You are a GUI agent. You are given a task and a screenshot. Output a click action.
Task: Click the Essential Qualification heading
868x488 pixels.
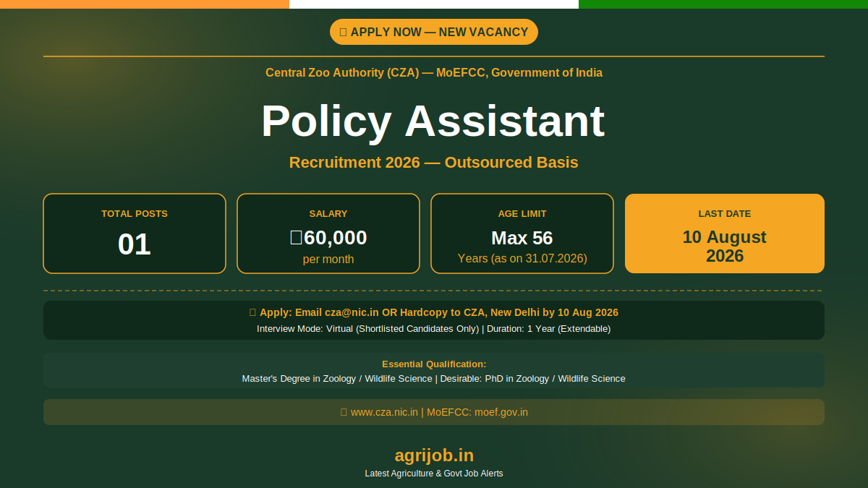(434, 364)
